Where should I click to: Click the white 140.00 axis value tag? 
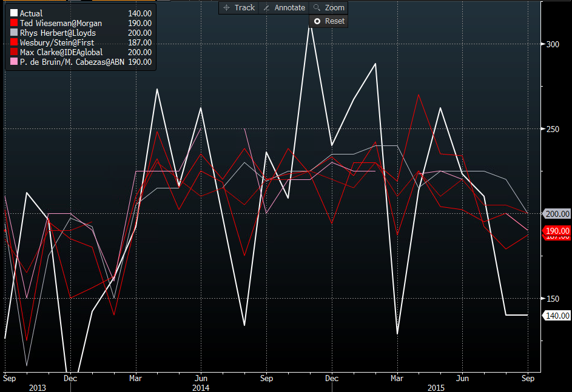coord(557,315)
